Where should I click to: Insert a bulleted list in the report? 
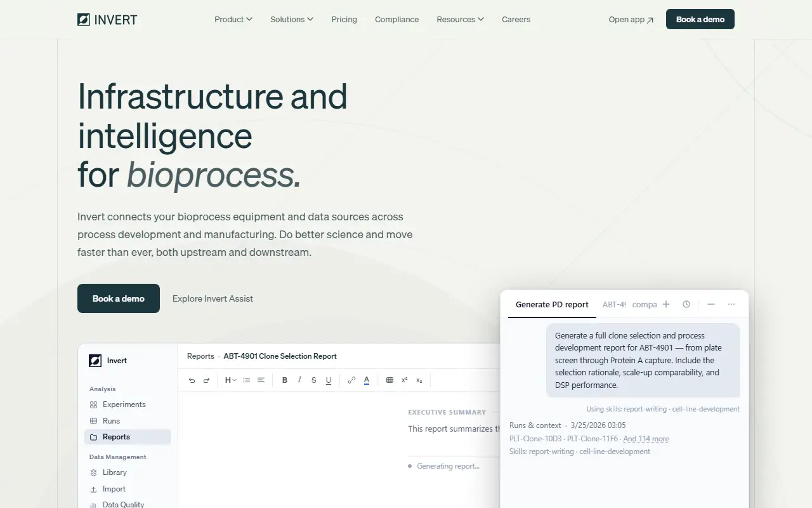tap(247, 380)
